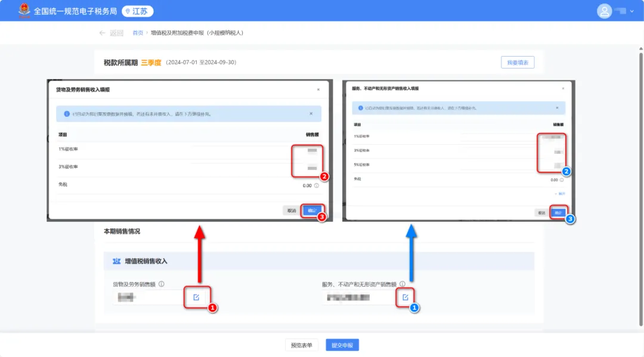Click the user avatar in top right
This screenshot has height=357, width=644.
pyautogui.click(x=605, y=11)
